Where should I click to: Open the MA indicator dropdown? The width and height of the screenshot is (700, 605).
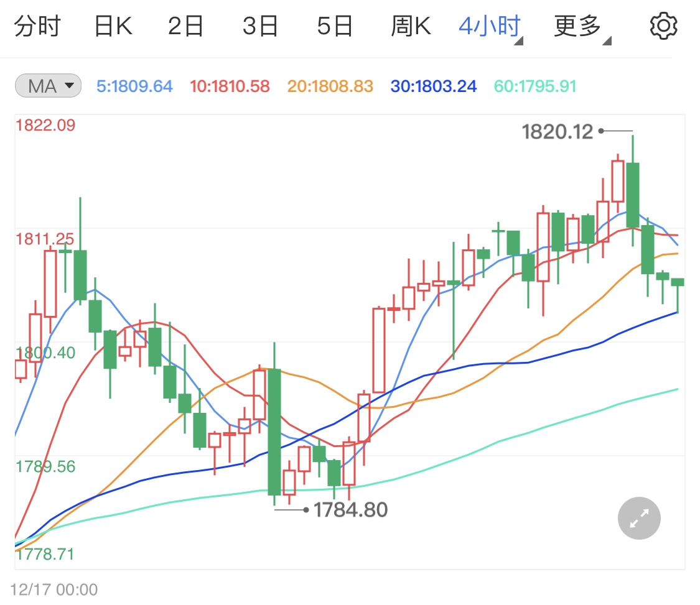[47, 86]
